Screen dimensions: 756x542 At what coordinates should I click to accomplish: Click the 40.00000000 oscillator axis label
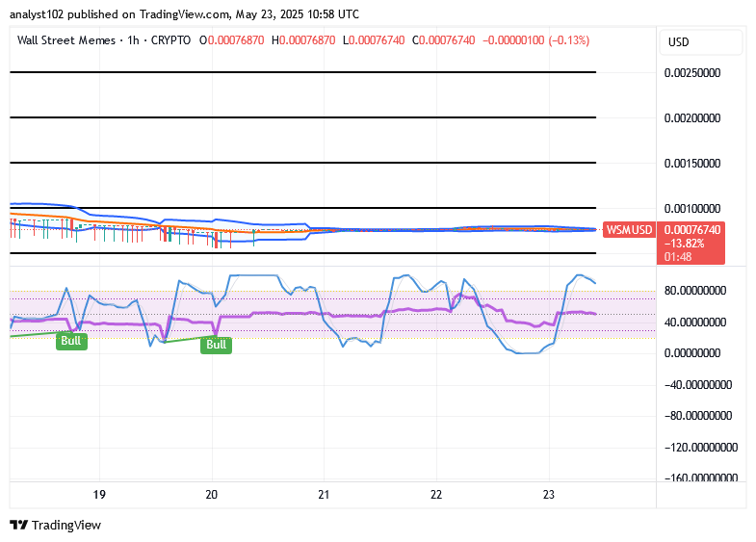click(694, 322)
